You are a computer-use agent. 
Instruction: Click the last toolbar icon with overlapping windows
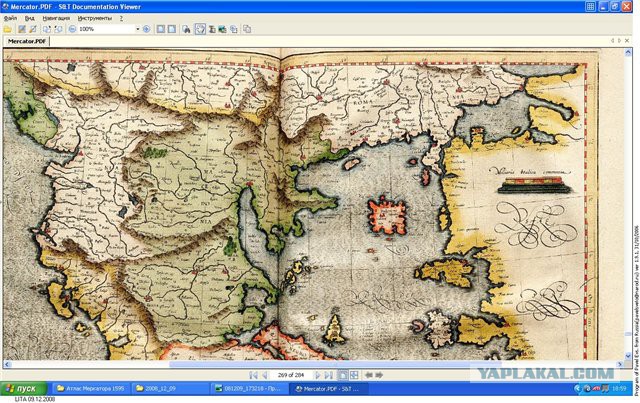[x=247, y=29]
